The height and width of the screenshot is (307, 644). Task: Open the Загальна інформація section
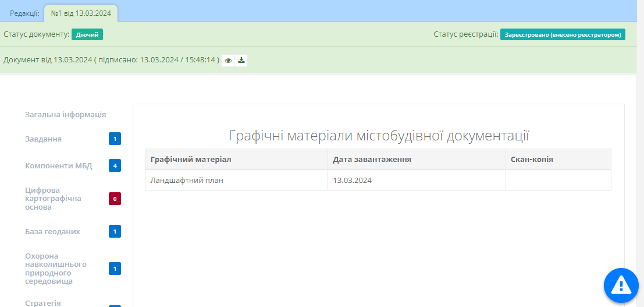[65, 115]
